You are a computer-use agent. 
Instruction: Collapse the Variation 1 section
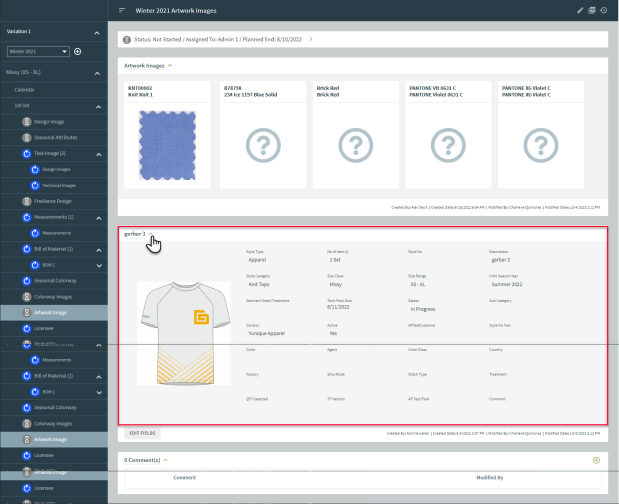(x=98, y=31)
